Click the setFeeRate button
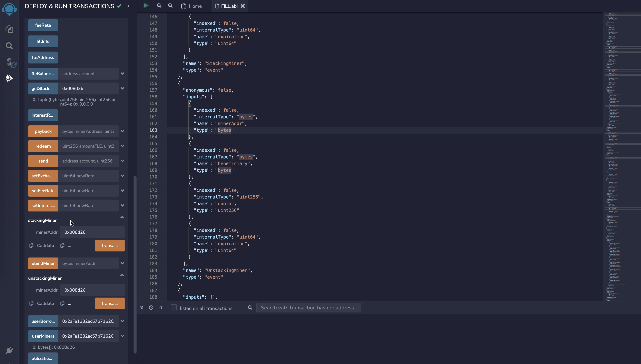The image size is (641, 364). (x=43, y=191)
